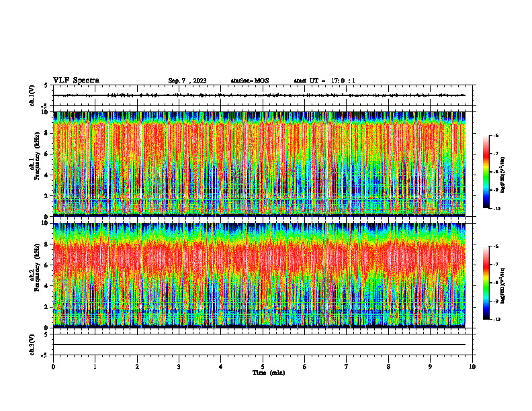Select the date text "Sep. 7, 2023"
532x411 pixels.
pos(187,81)
